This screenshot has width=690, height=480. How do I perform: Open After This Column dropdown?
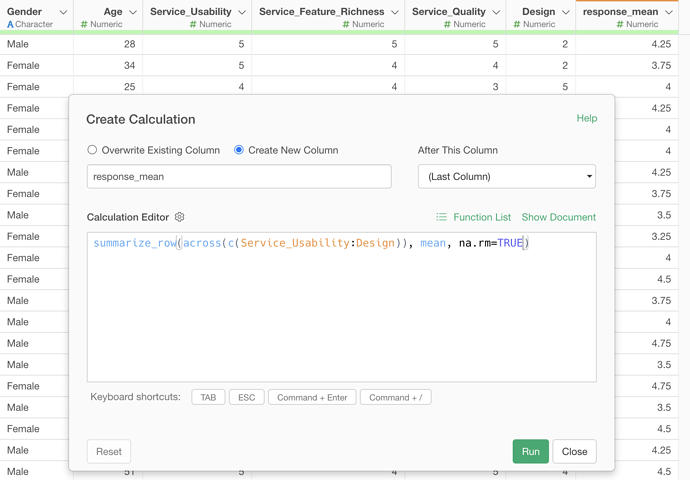pyautogui.click(x=506, y=176)
